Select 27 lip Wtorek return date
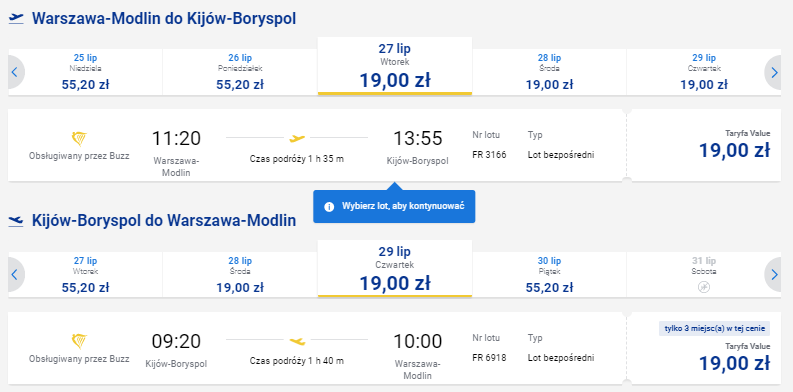 pos(85,275)
